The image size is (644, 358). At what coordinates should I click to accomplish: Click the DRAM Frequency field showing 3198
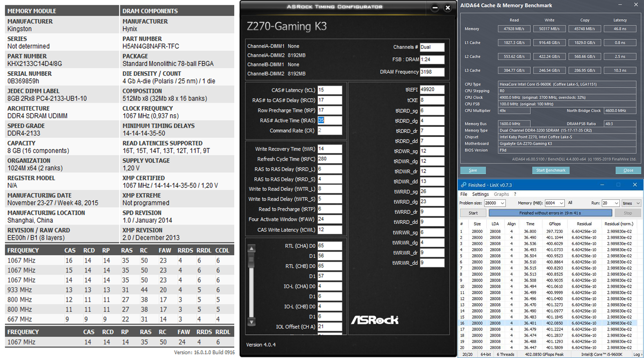point(432,72)
